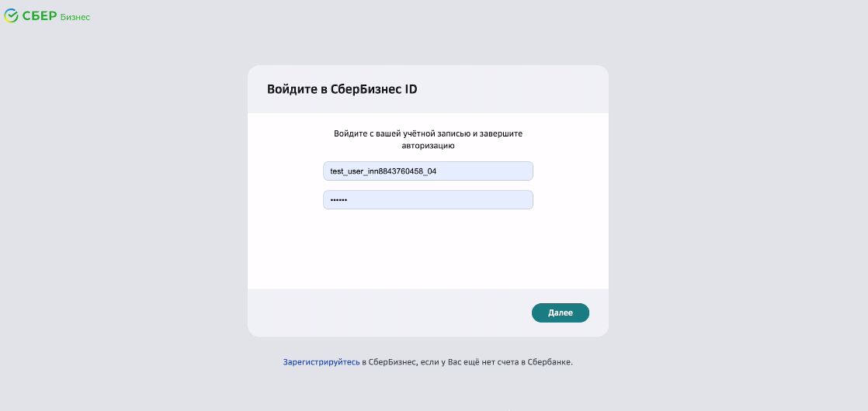Click the ID letters in the title

point(411,89)
